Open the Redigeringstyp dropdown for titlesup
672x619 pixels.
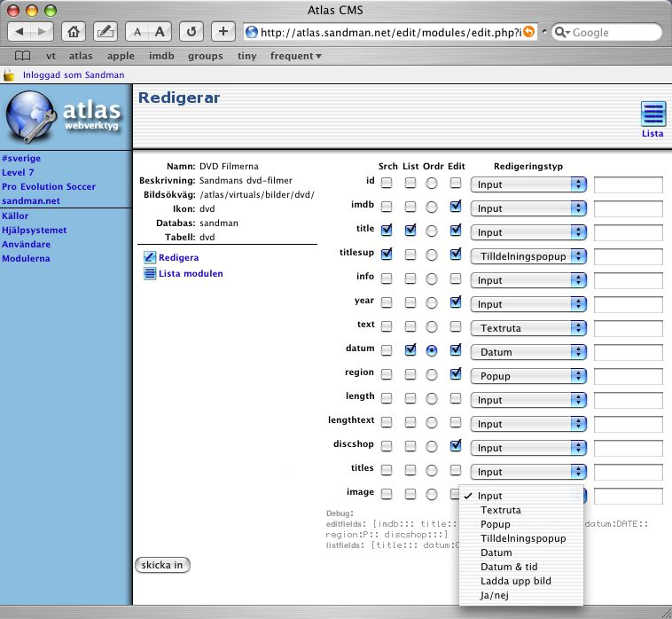pyautogui.click(x=528, y=256)
